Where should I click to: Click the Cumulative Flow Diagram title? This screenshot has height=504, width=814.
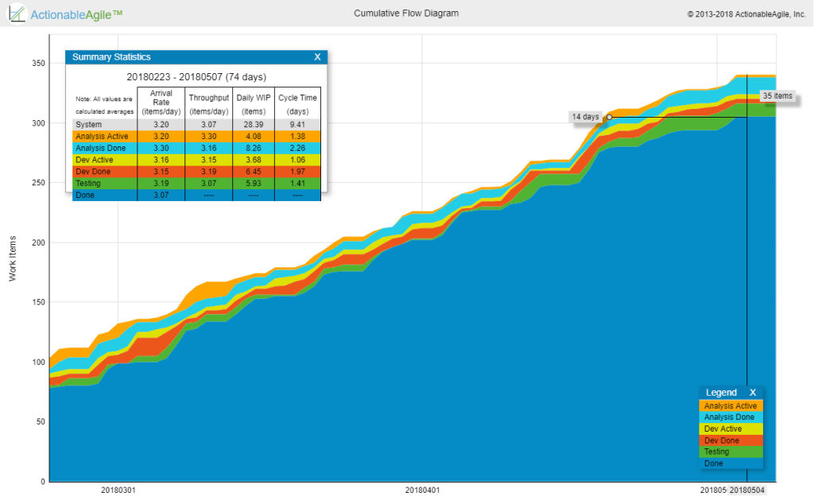click(x=406, y=13)
